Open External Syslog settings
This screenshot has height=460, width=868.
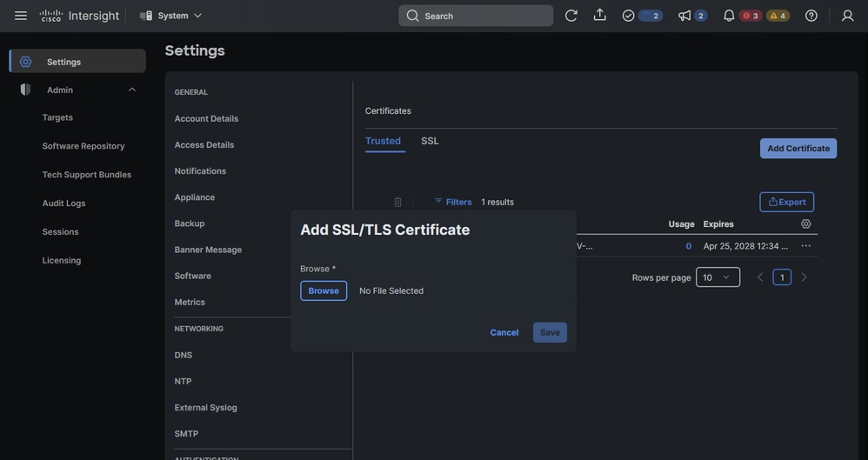click(x=205, y=408)
